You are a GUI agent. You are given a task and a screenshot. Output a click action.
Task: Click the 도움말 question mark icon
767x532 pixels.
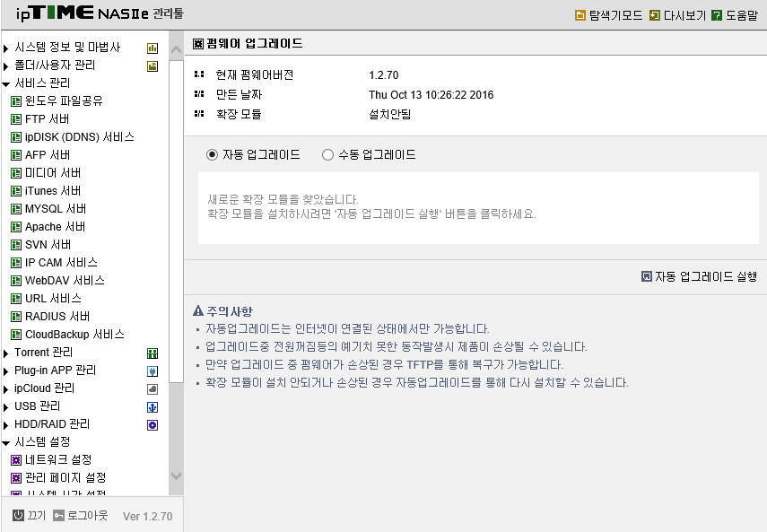pos(717,15)
